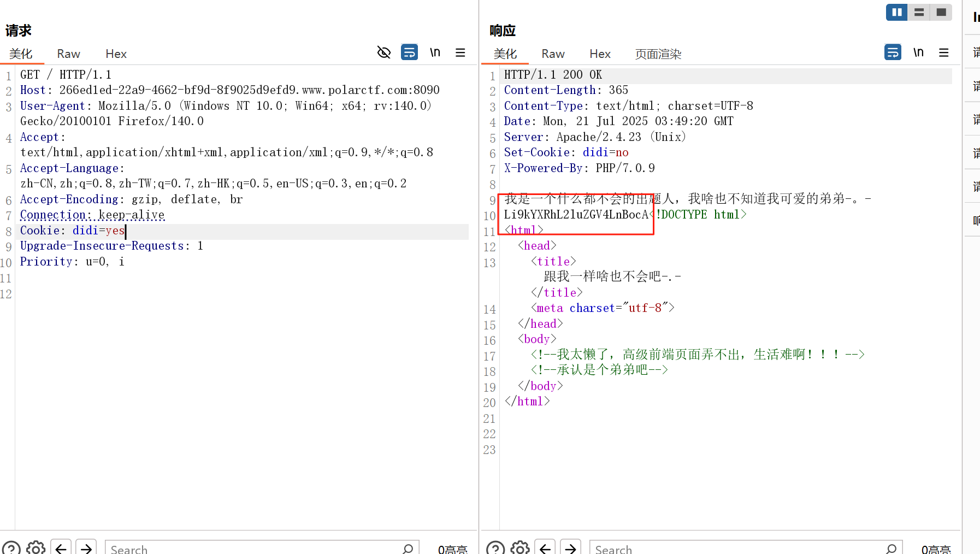
Task: Click 'Priority: u=0, i' line
Action: click(72, 262)
